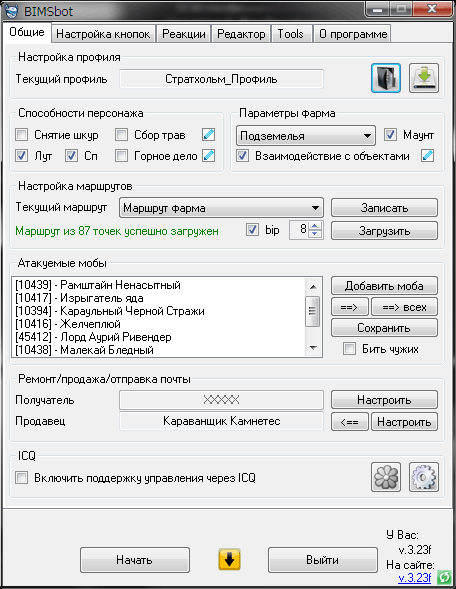456x589 pixels.
Task: Enable the Снятие шкур checkbox
Action: (x=22, y=134)
